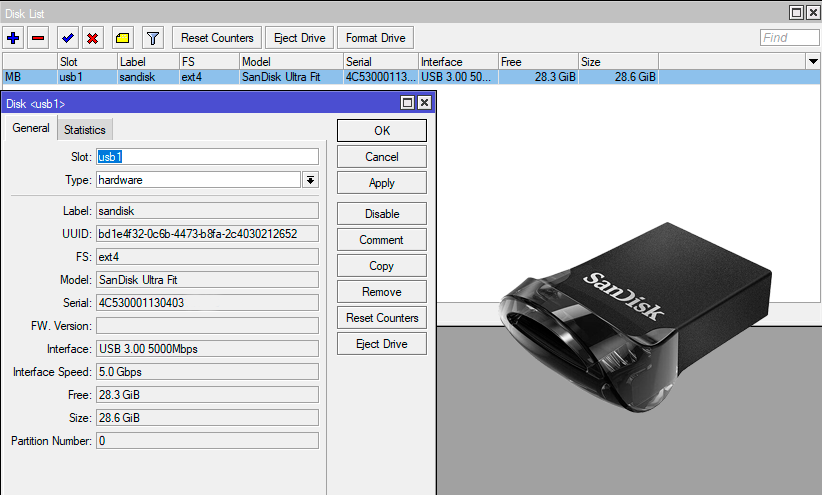
Task: Click the Remove button in dialog
Action: [x=382, y=292]
